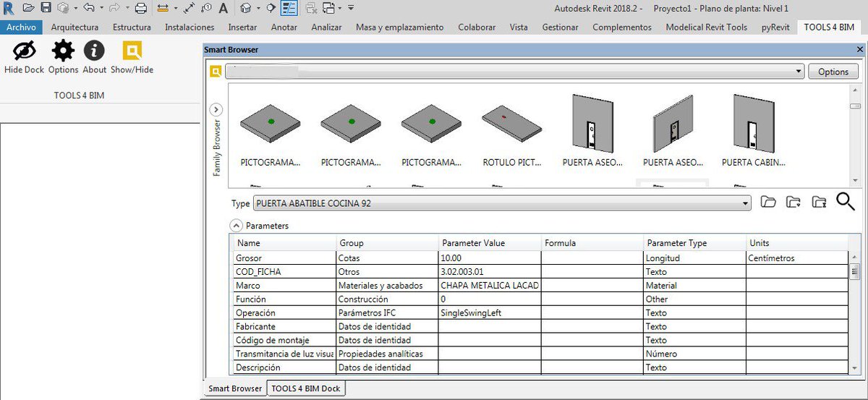868x400 pixels.
Task: Switch to the Insertar ribbon tab
Action: [242, 27]
